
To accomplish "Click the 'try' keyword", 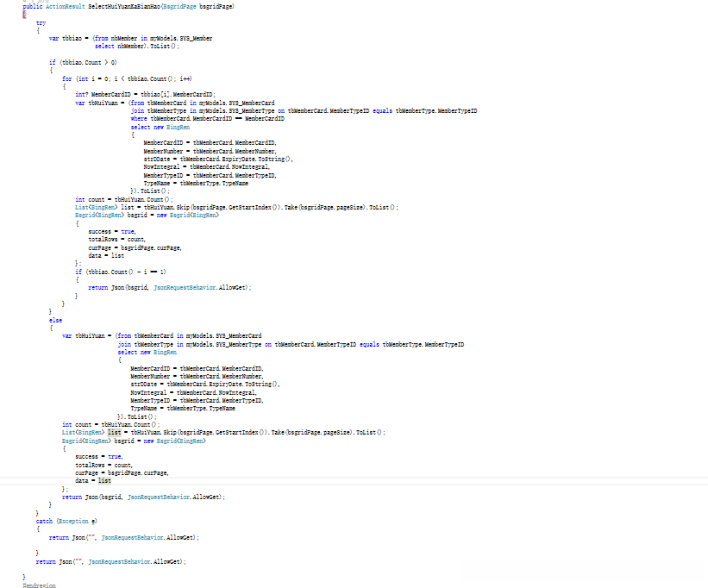I will [x=41, y=22].
